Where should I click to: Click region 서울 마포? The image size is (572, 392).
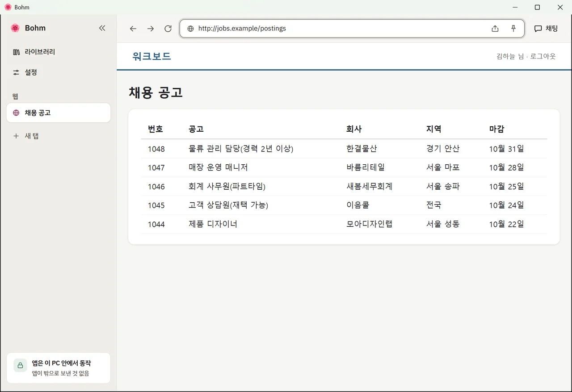click(443, 167)
